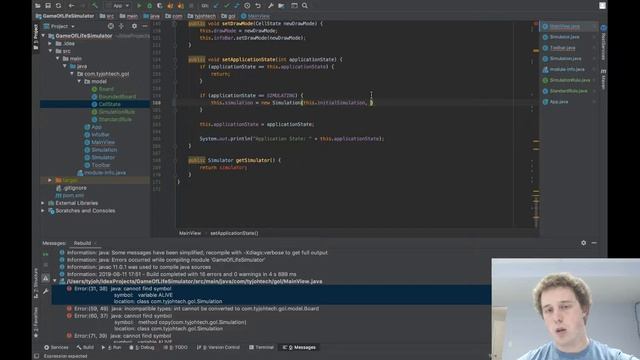Click the Show History clock icon

click(x=247, y=6)
